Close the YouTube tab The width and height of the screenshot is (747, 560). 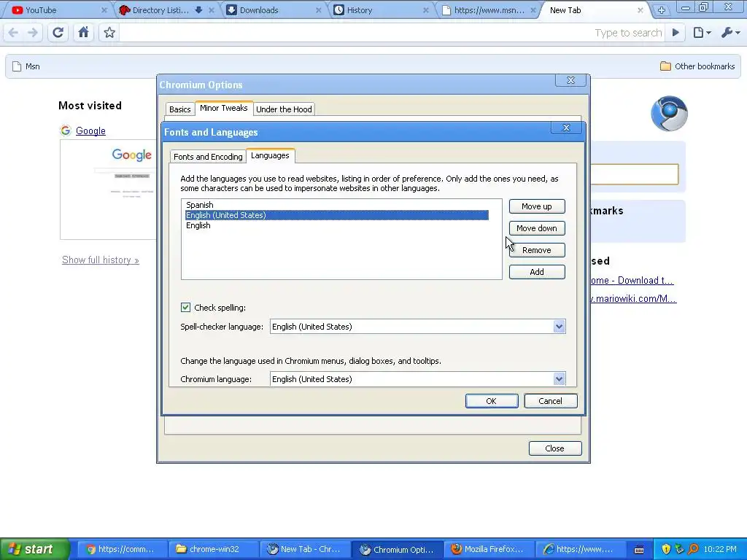coord(104,10)
